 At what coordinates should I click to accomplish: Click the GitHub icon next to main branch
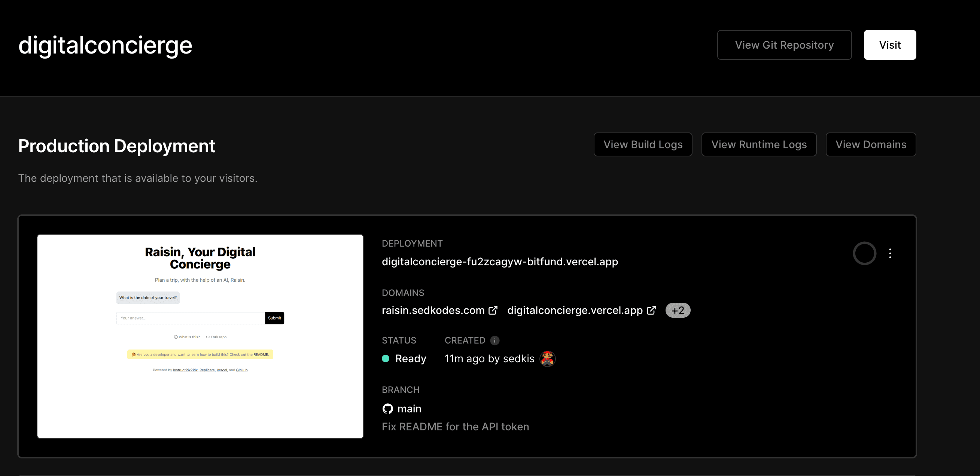point(387,409)
